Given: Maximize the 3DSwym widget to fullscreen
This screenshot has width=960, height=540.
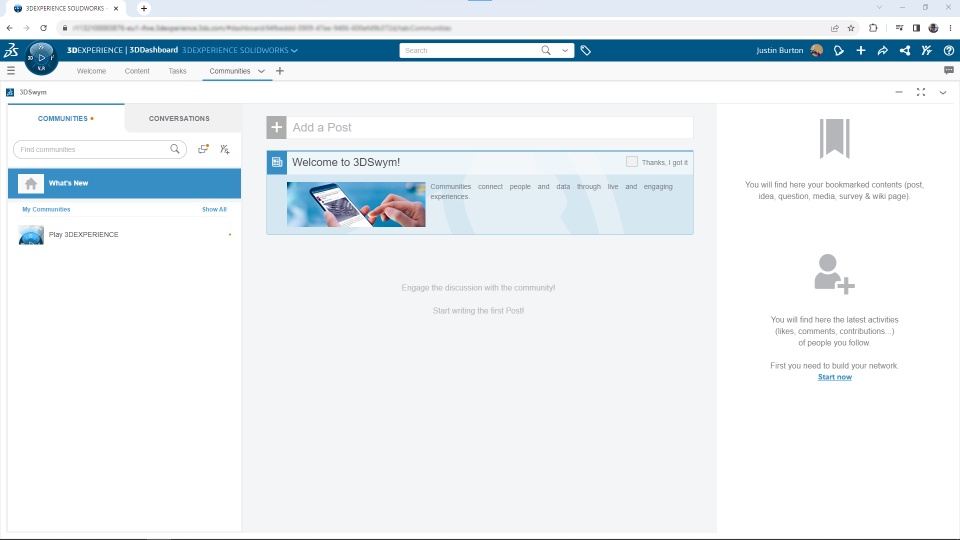Looking at the screenshot, I should [921, 92].
